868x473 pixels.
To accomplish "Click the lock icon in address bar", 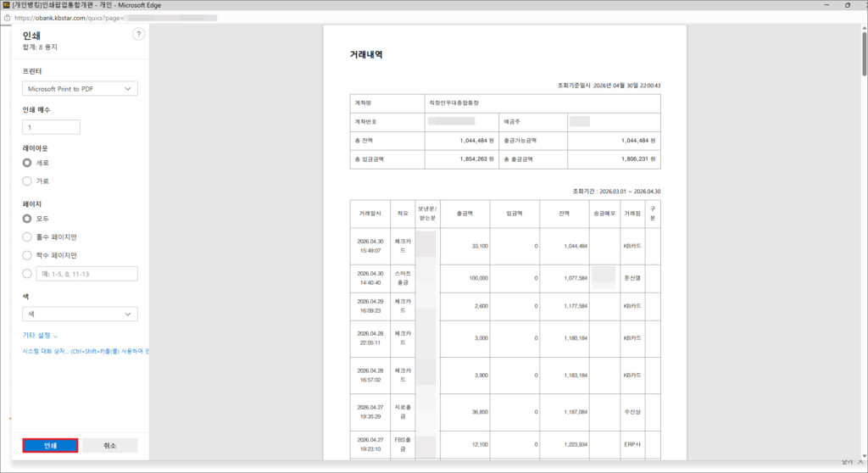I will coord(8,17).
